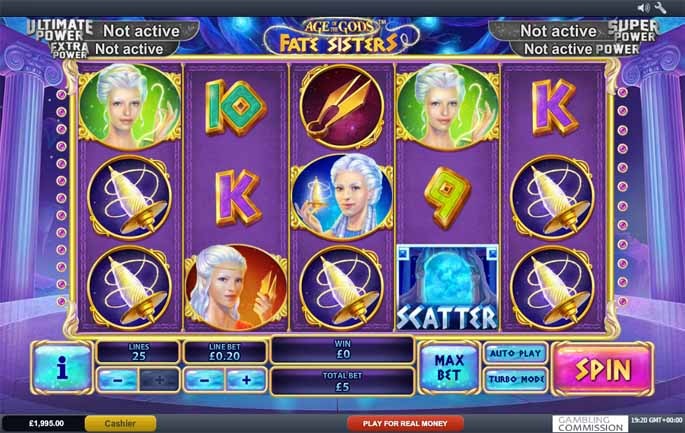Click the green 9 symbol
Screen dimensions: 685x433
[x=446, y=197]
